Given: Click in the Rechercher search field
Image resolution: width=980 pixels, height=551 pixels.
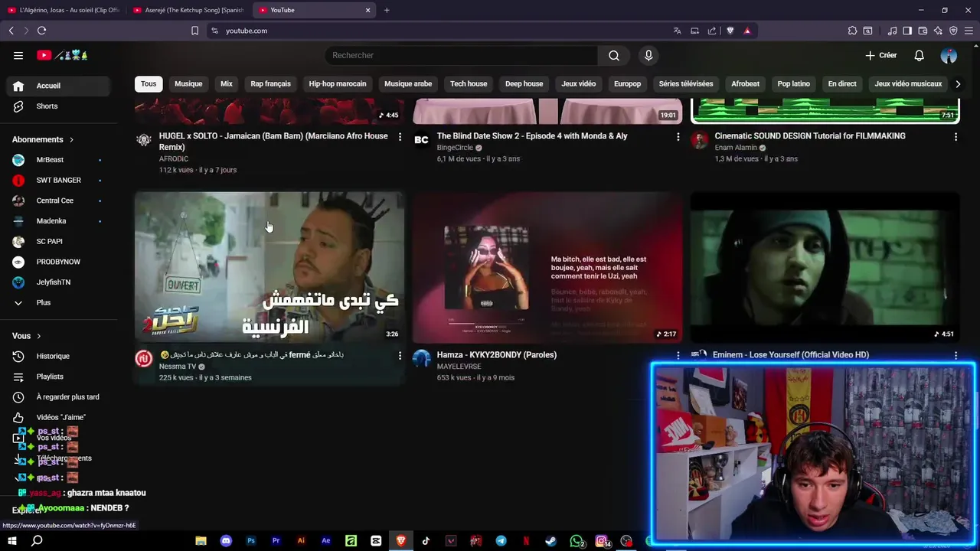Looking at the screenshot, I should 462,55.
